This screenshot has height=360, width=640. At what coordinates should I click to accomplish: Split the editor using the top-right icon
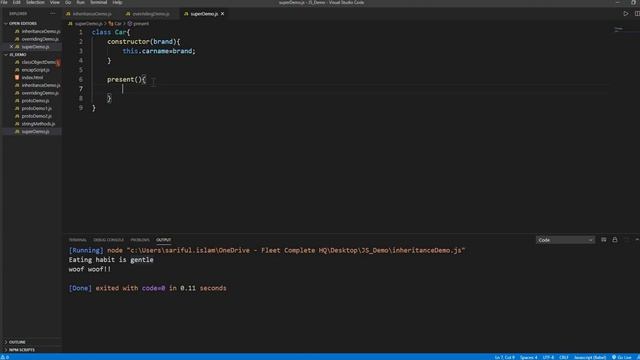pyautogui.click(x=637, y=13)
